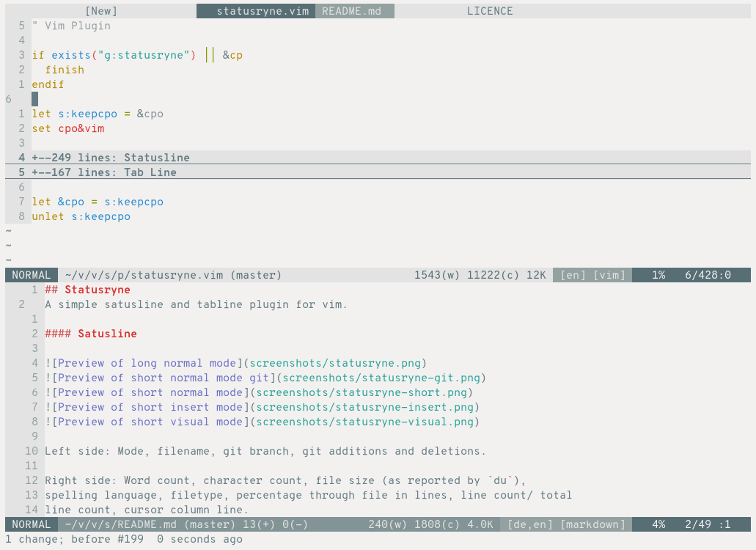
Task: Switch to the README.md tab
Action: 354,10
